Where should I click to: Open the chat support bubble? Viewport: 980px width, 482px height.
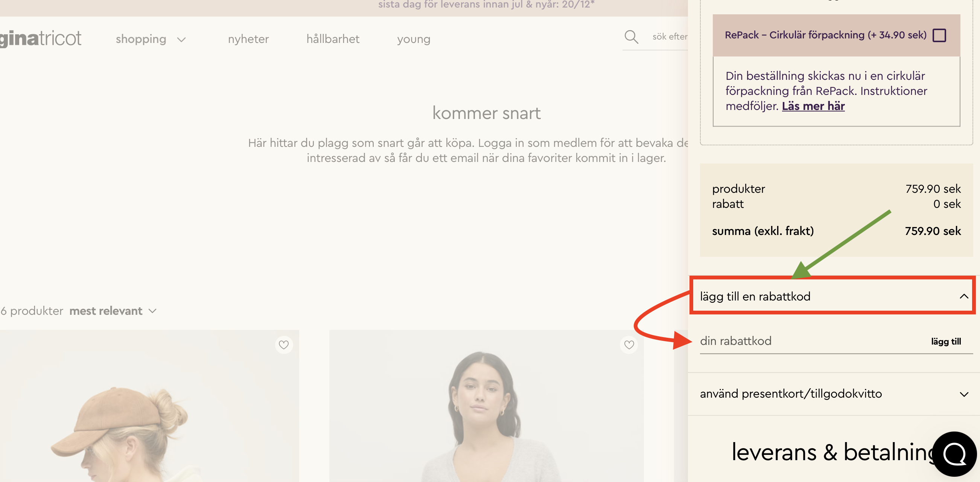coord(954,454)
